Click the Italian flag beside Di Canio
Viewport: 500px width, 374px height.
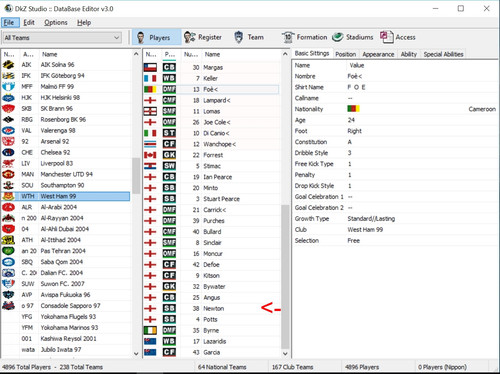pyautogui.click(x=150, y=133)
